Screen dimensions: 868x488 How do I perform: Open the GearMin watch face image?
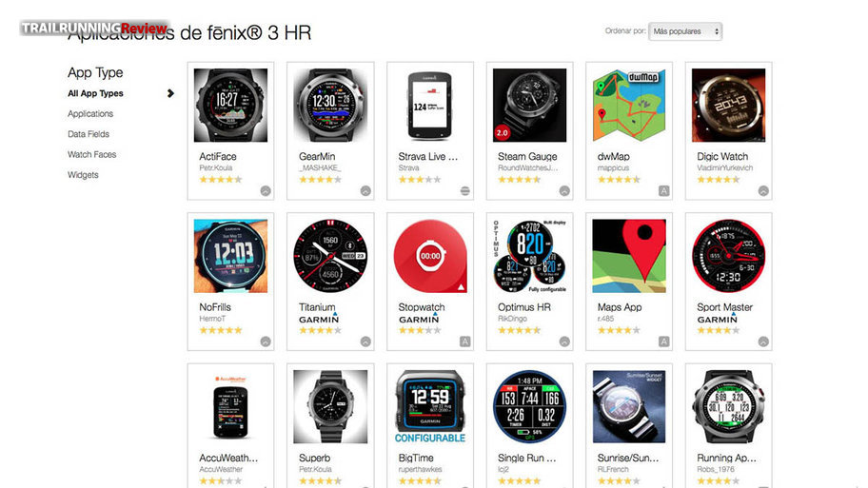click(x=330, y=106)
